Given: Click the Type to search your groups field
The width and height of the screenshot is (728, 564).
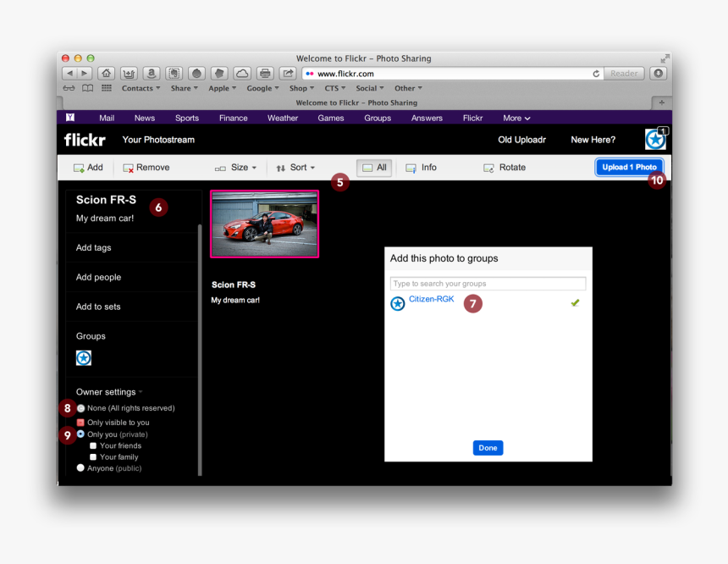Looking at the screenshot, I should (x=488, y=282).
